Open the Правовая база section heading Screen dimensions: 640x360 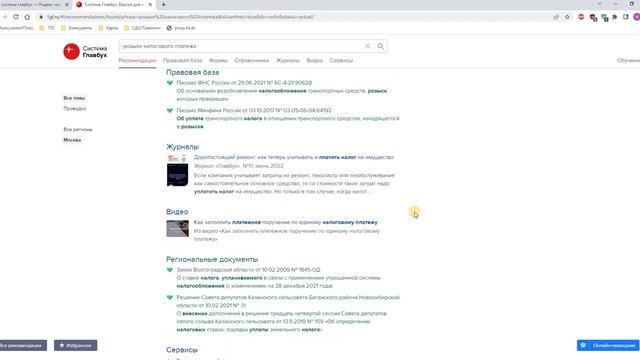[193, 72]
